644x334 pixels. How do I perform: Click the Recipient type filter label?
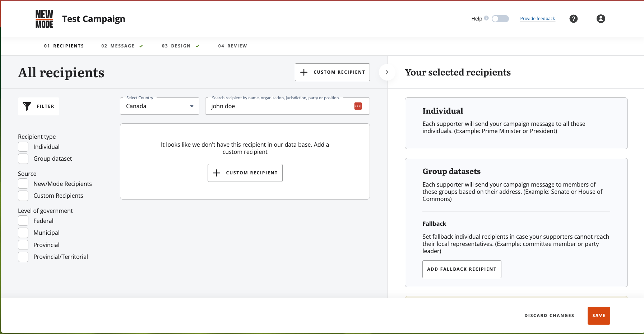coord(37,137)
